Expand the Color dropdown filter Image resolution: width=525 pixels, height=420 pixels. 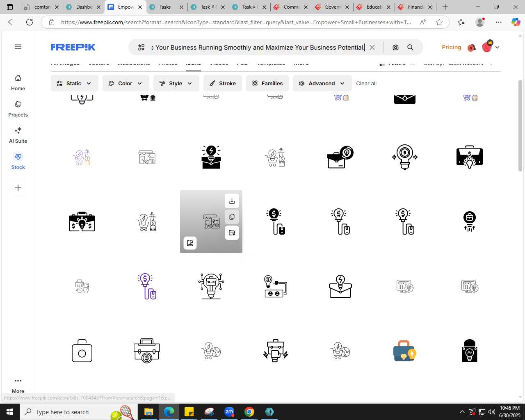pos(126,83)
